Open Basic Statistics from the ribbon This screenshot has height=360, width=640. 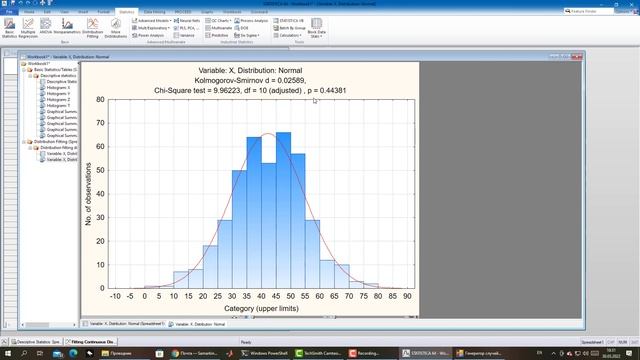tap(9, 28)
